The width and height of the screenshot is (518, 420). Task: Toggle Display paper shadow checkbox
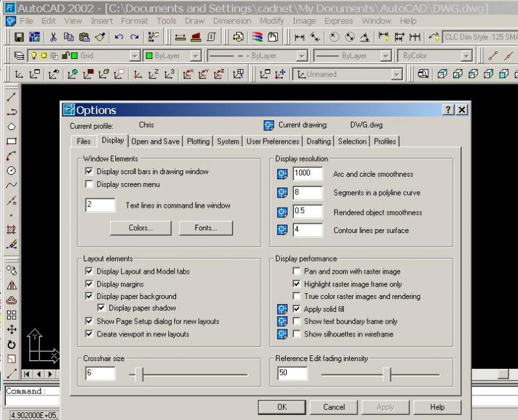(102, 308)
